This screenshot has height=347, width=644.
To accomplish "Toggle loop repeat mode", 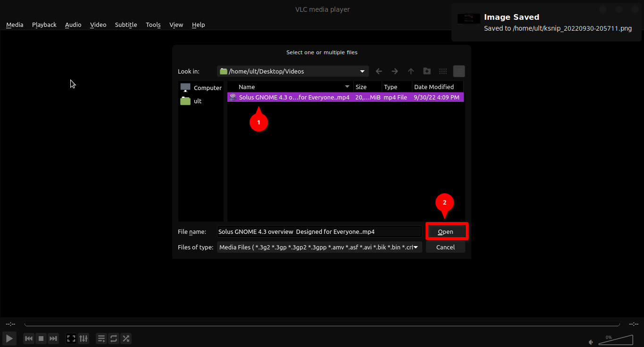I will [x=114, y=339].
